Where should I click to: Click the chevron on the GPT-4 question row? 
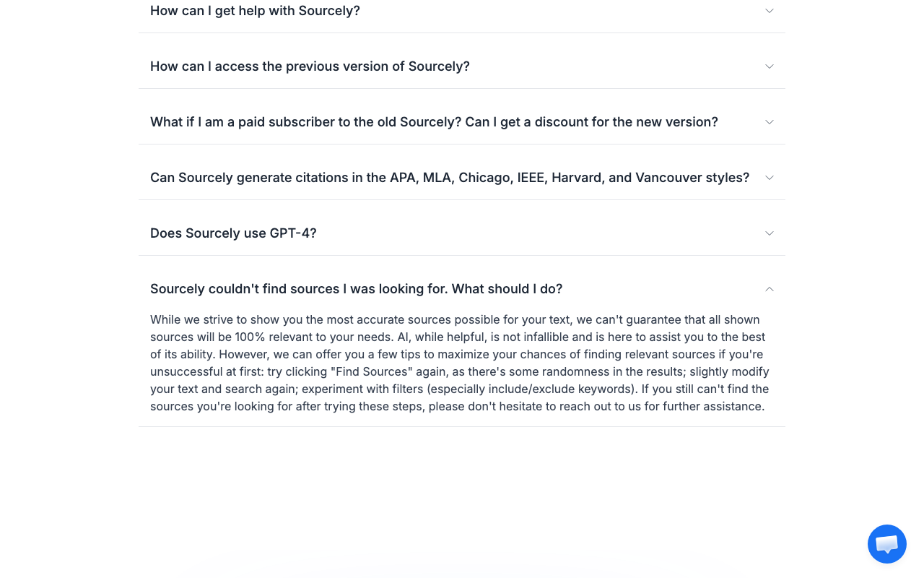(770, 233)
